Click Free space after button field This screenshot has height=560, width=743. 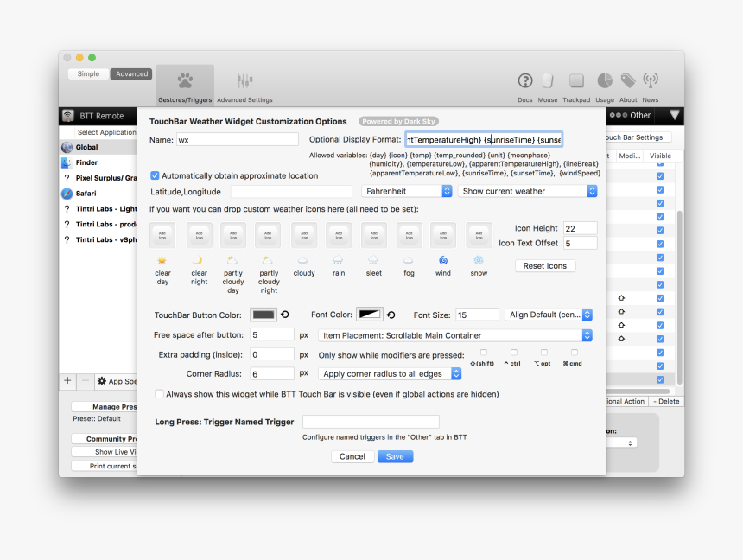pyautogui.click(x=272, y=334)
